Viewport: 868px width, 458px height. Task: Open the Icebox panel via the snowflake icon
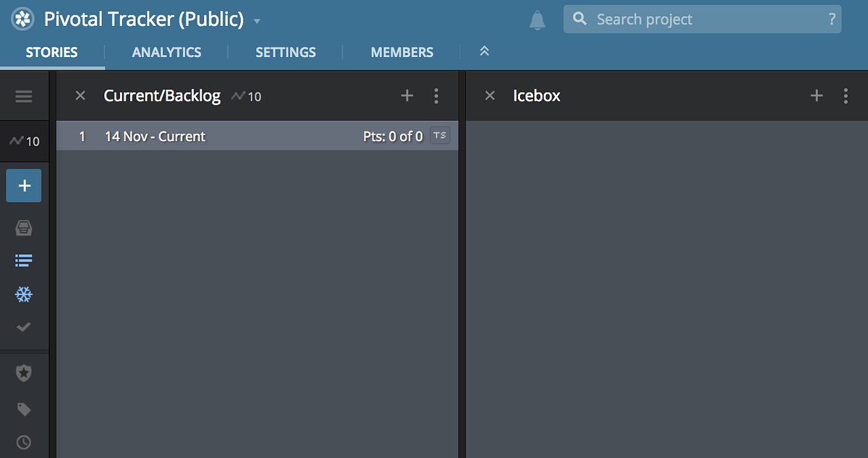pyautogui.click(x=24, y=294)
